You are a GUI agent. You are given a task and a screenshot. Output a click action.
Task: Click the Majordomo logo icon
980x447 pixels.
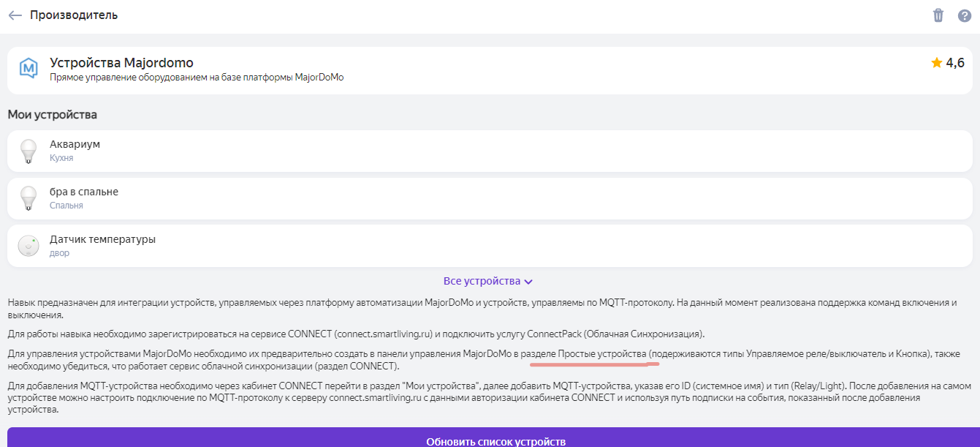(28, 69)
